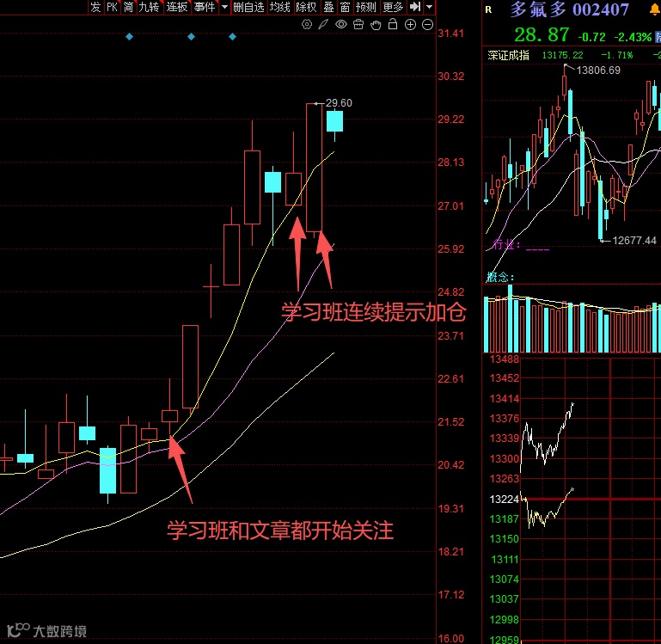Open the toolbox icon
Image resolution: width=661 pixels, height=644 pixels.
point(358,24)
